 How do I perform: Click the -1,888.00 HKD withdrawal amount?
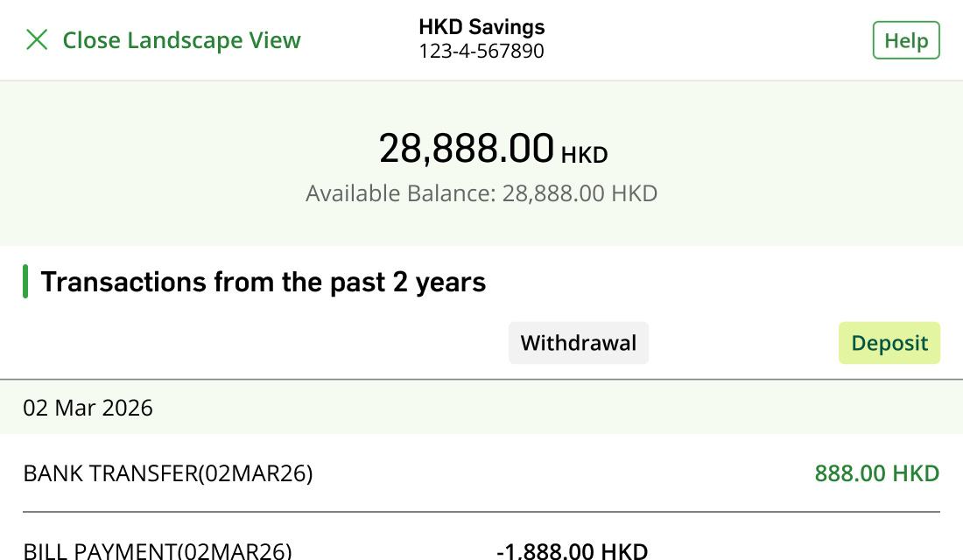pos(572,551)
